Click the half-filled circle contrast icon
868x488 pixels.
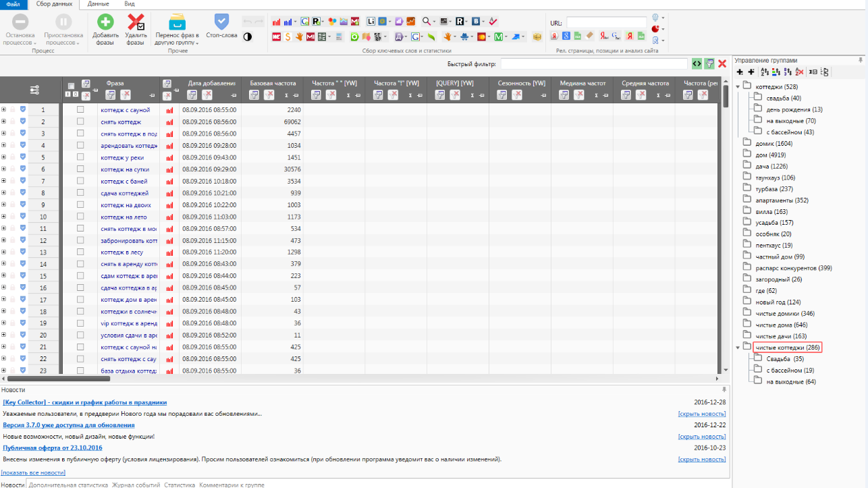click(x=247, y=36)
